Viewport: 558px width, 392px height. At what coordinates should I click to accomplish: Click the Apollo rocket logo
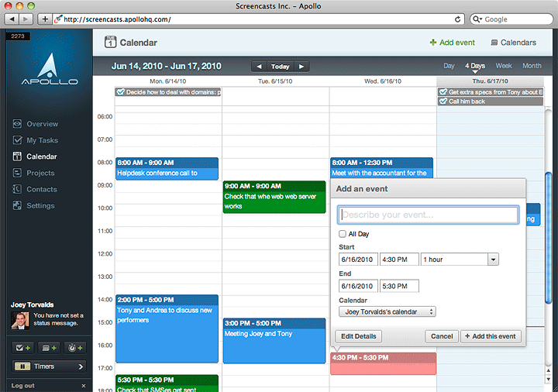(50, 70)
